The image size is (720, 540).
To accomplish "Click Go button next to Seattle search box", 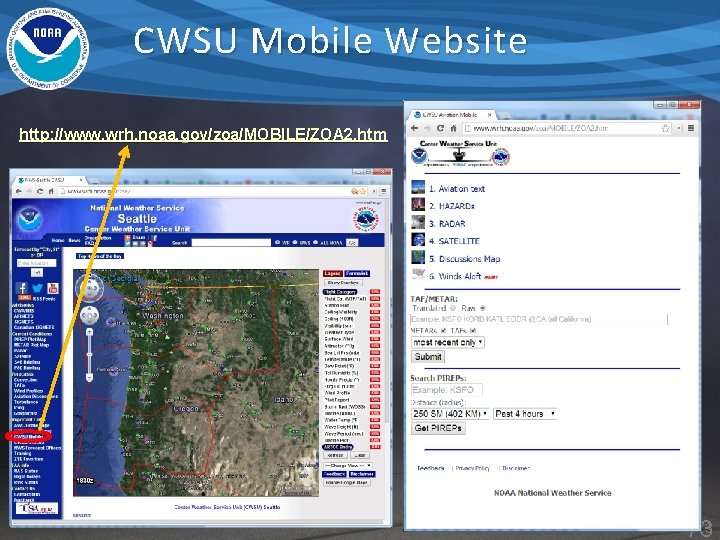I will click(x=352, y=242).
